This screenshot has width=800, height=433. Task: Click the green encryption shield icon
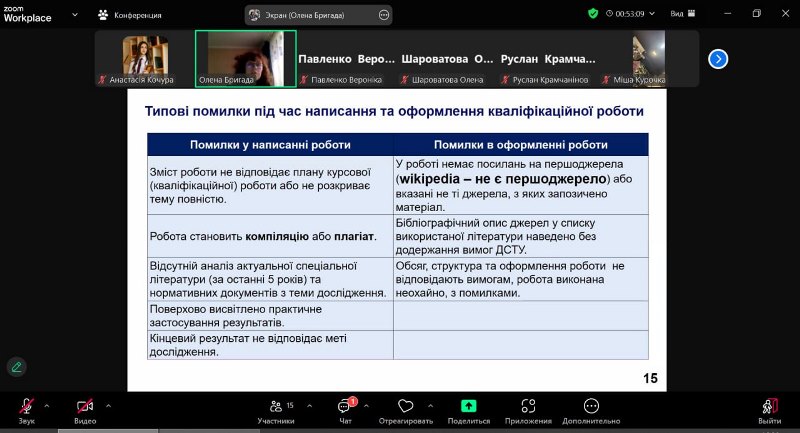[x=593, y=14]
